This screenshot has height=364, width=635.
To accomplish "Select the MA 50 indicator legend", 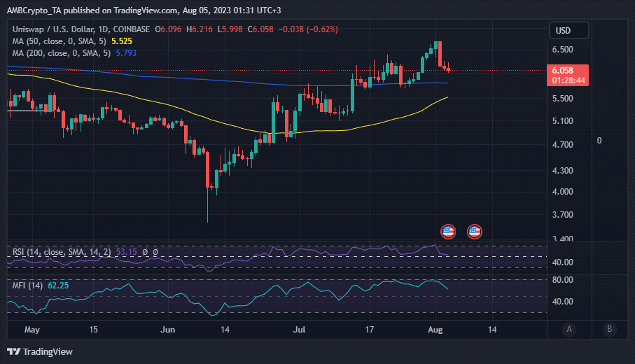I will point(59,41).
